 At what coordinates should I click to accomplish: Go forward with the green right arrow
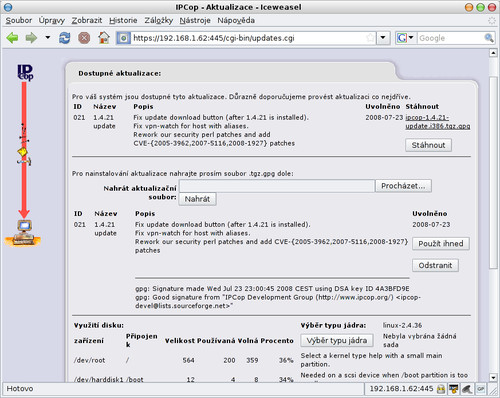click(31, 38)
